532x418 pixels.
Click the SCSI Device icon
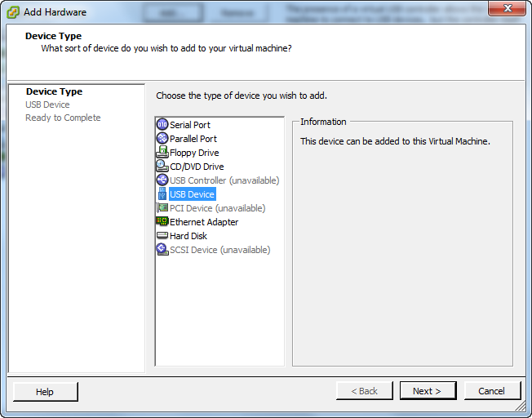[162, 250]
